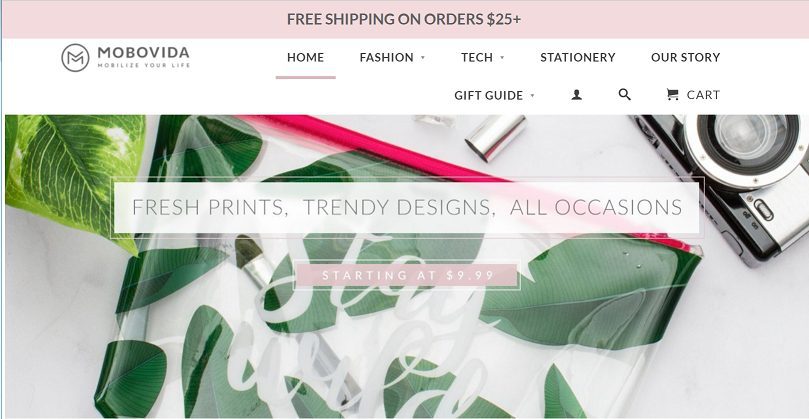Select the Fashion menu label
This screenshot has width=809, height=419.
pyautogui.click(x=386, y=57)
